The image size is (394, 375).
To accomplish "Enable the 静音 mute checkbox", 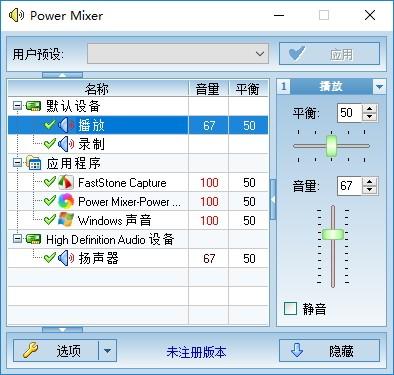I will (x=290, y=309).
